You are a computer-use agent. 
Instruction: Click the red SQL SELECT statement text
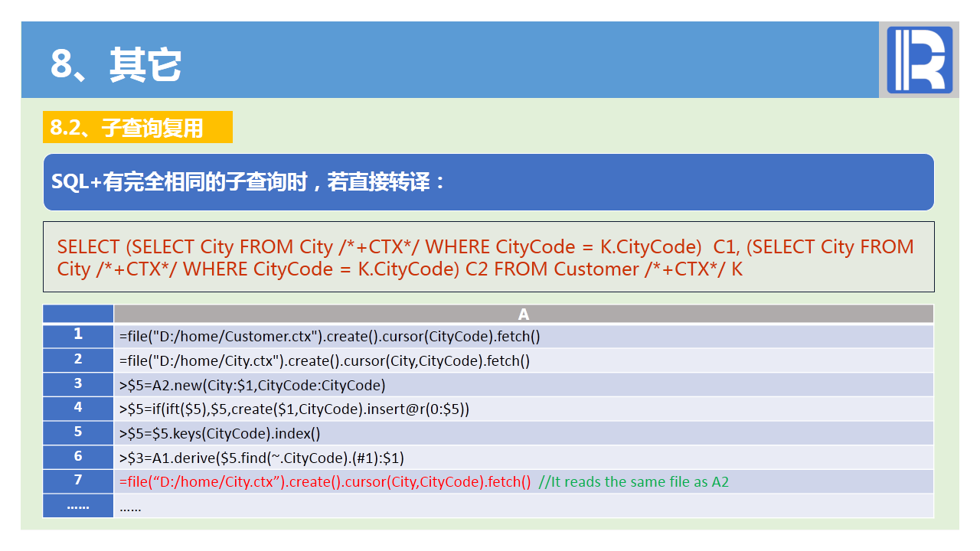(485, 258)
